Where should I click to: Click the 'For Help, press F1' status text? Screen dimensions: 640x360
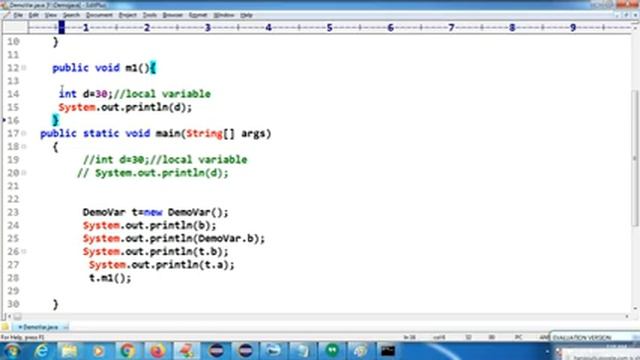(22, 337)
